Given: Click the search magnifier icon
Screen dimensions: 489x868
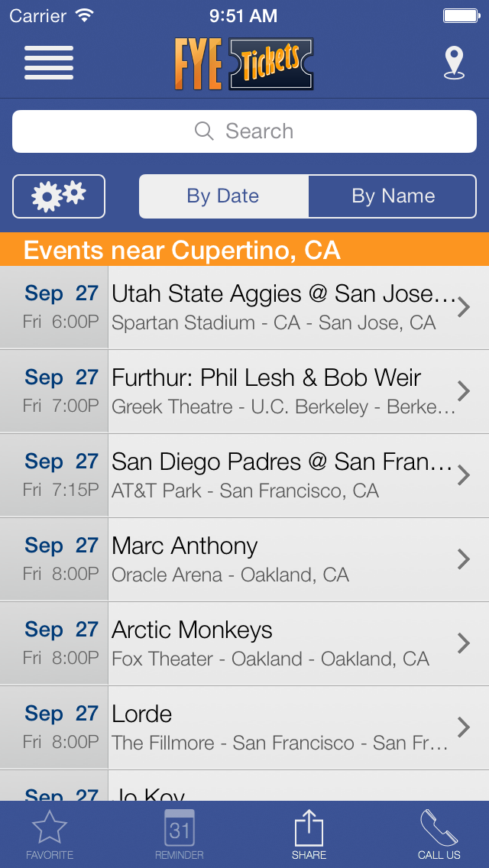Looking at the screenshot, I should pos(204,131).
